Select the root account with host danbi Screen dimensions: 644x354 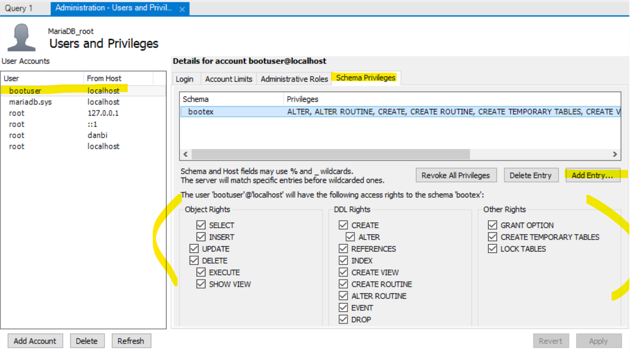(x=83, y=135)
